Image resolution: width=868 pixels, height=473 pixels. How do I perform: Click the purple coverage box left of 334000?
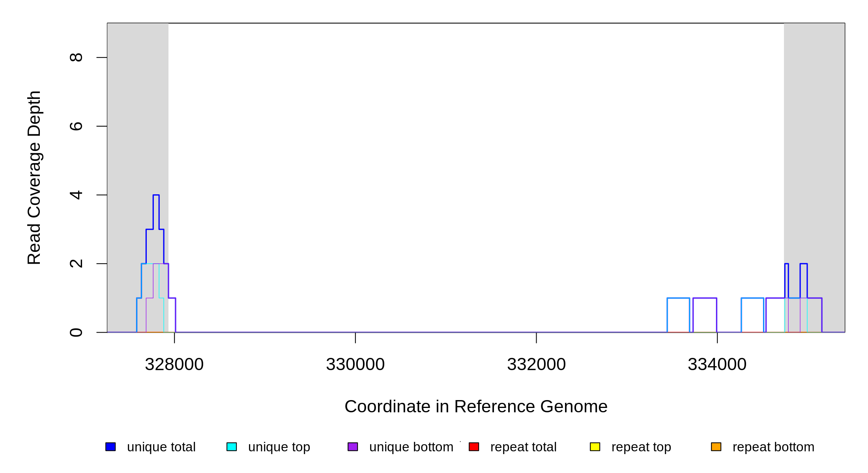tap(705, 315)
